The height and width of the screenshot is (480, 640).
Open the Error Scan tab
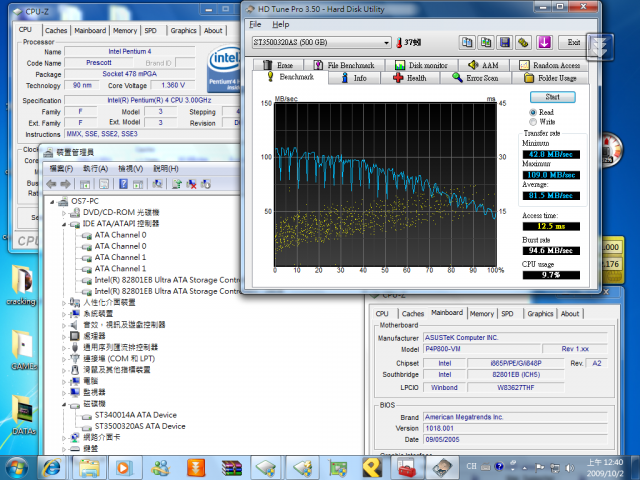click(x=475, y=78)
